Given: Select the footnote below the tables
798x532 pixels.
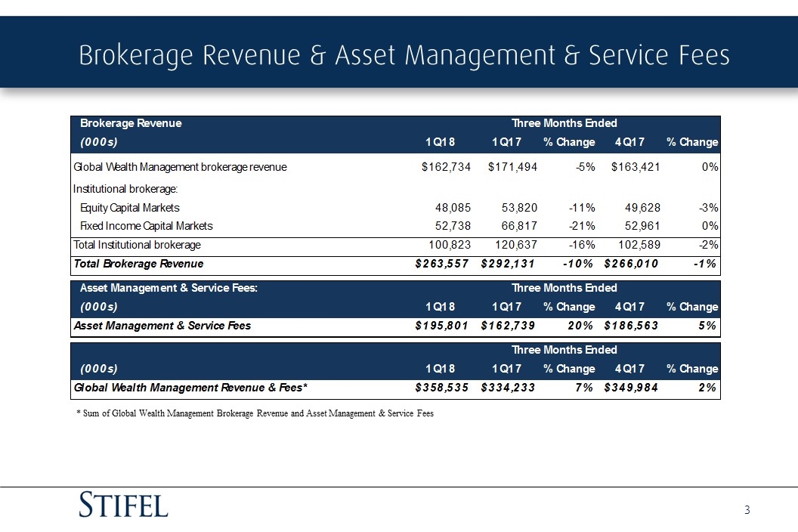Looking at the screenshot, I should pyautogui.click(x=255, y=413).
